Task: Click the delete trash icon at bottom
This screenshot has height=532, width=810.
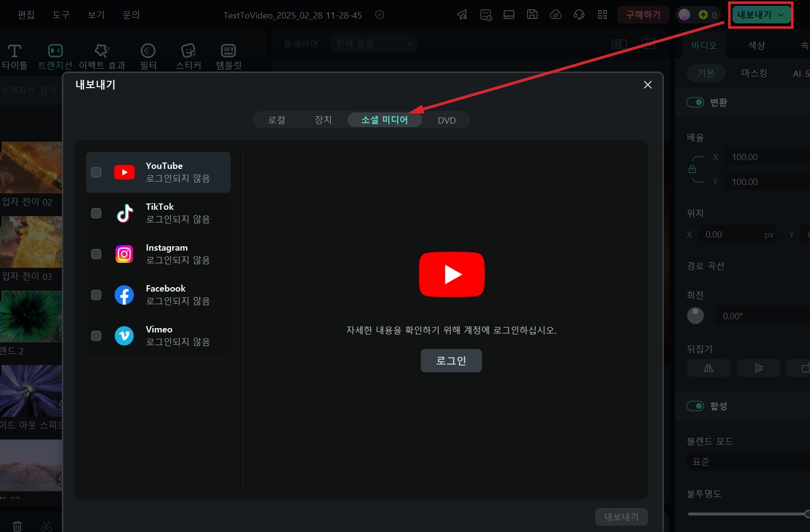Action: click(x=17, y=526)
